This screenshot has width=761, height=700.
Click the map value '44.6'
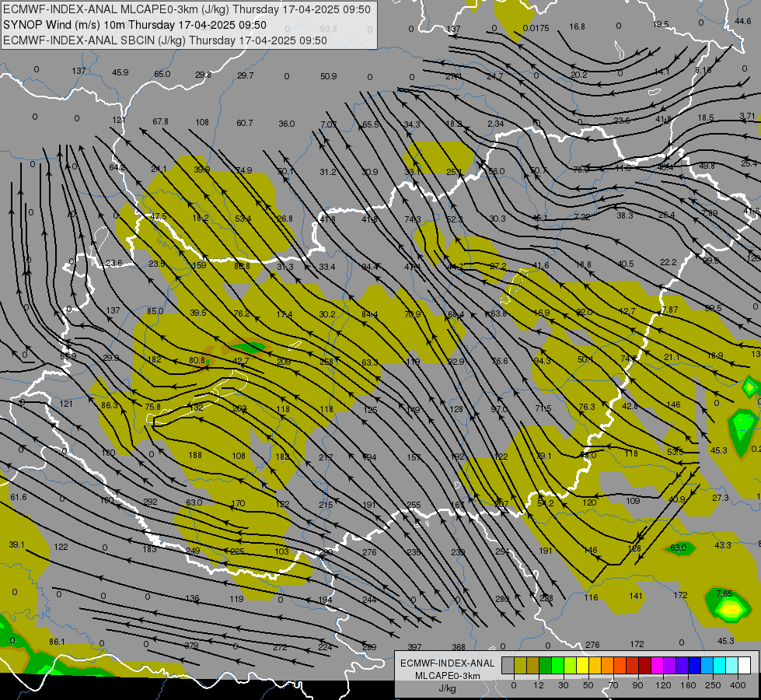[x=743, y=21]
